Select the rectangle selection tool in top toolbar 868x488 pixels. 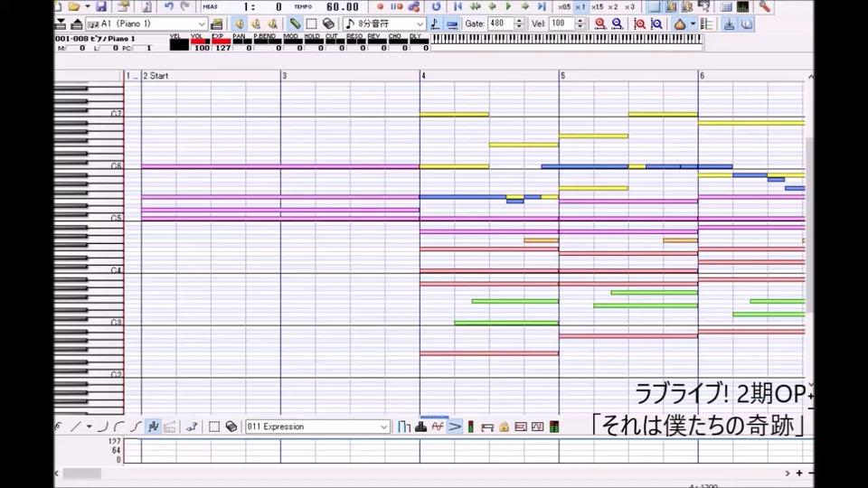[x=312, y=23]
